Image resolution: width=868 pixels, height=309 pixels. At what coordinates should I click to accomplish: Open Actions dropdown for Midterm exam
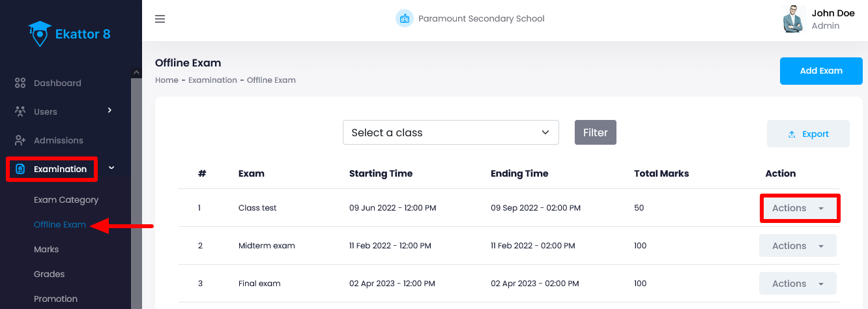[798, 246]
